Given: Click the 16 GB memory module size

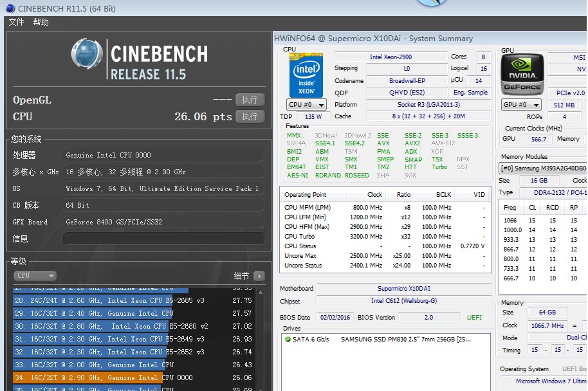Looking at the screenshot, I should [x=539, y=180].
